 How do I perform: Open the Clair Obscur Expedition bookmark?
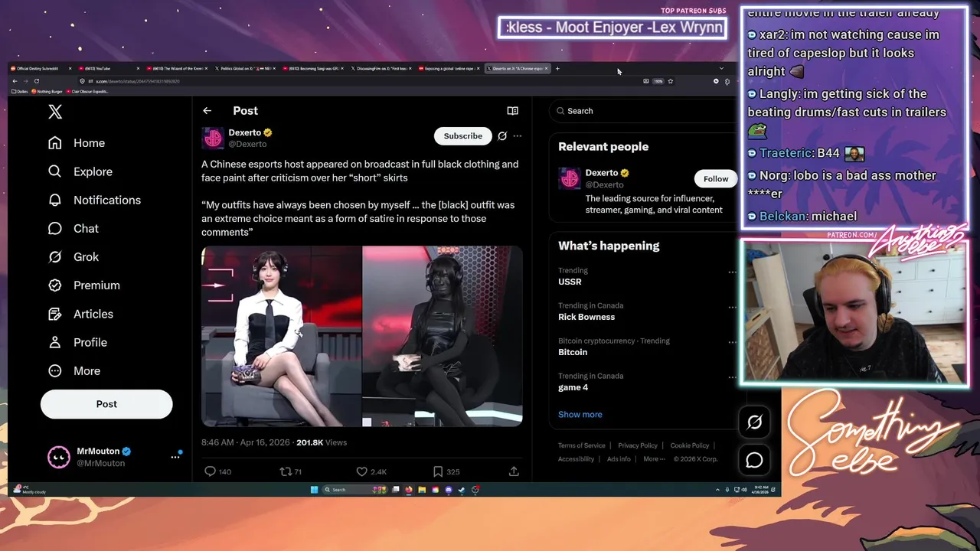pyautogui.click(x=87, y=91)
